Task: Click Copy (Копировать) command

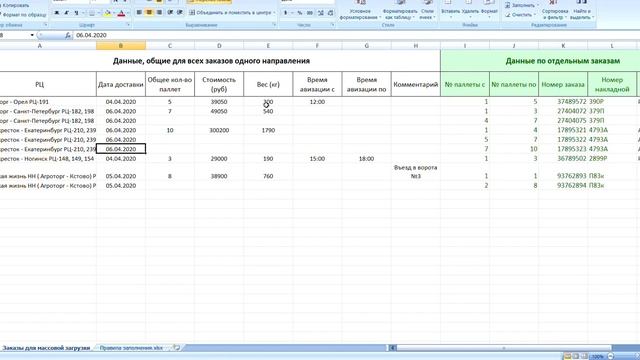Action: tap(16, 5)
